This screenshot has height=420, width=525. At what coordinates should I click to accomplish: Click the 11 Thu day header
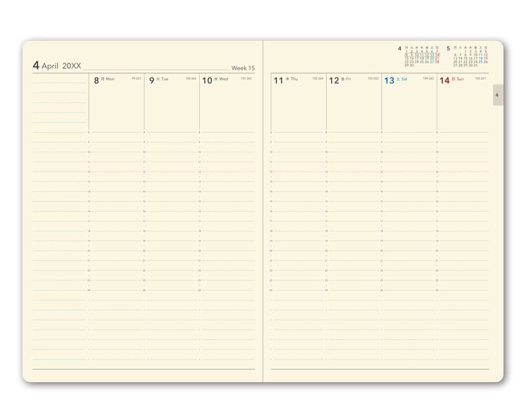click(x=285, y=80)
